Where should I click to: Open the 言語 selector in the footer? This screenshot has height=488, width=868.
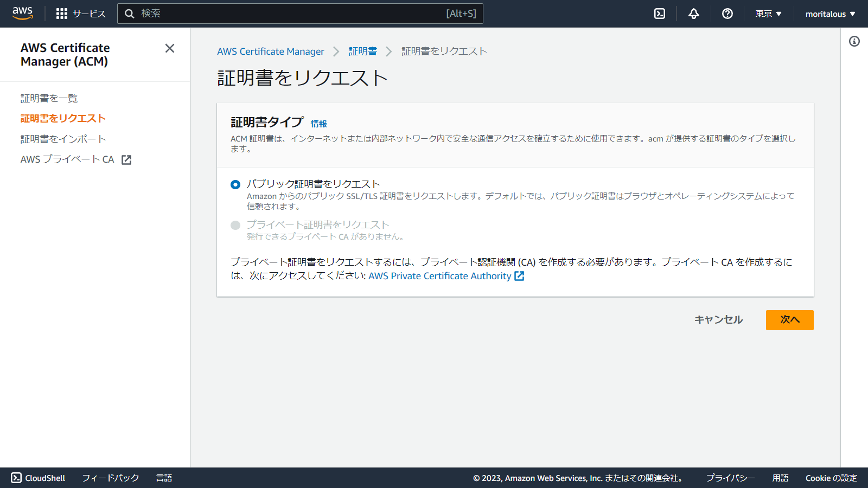(x=164, y=478)
